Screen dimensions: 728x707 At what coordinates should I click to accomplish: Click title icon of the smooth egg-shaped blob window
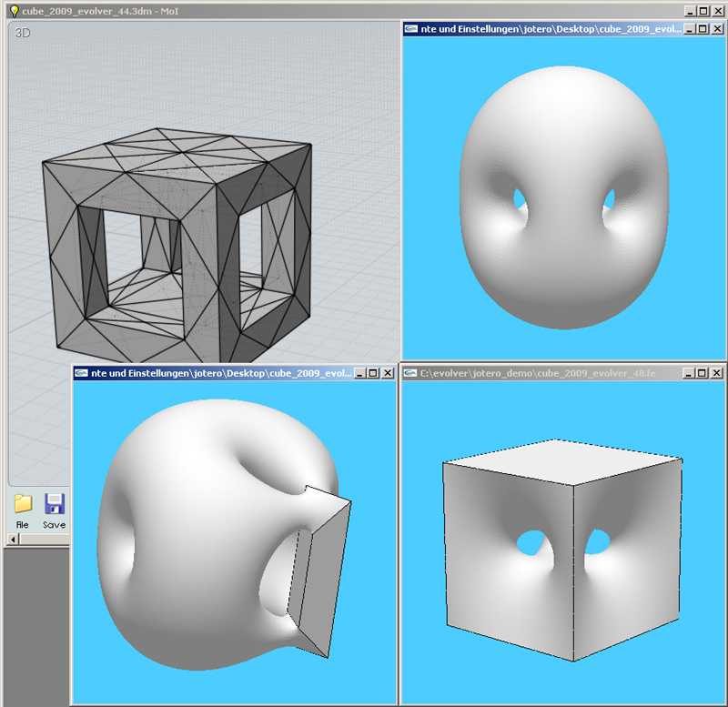point(410,29)
